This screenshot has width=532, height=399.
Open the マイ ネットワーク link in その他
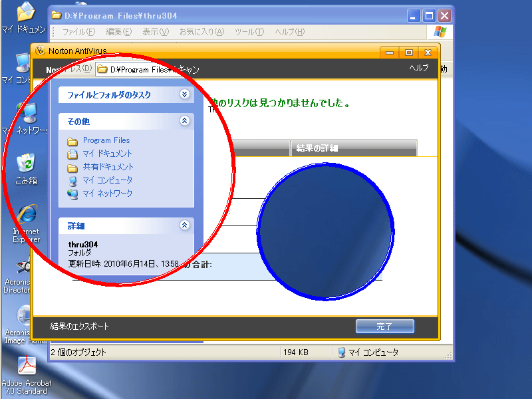coord(108,193)
